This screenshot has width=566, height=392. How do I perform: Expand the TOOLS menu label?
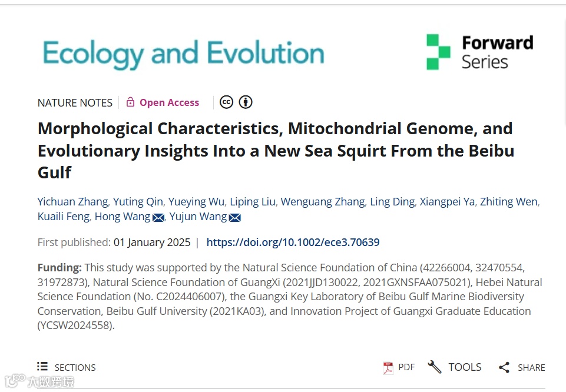pos(465,367)
